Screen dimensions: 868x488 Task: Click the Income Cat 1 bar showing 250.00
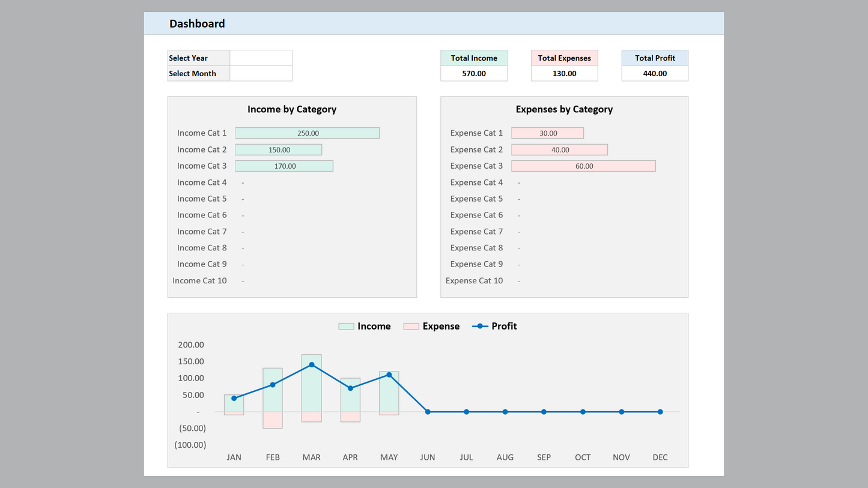click(307, 133)
